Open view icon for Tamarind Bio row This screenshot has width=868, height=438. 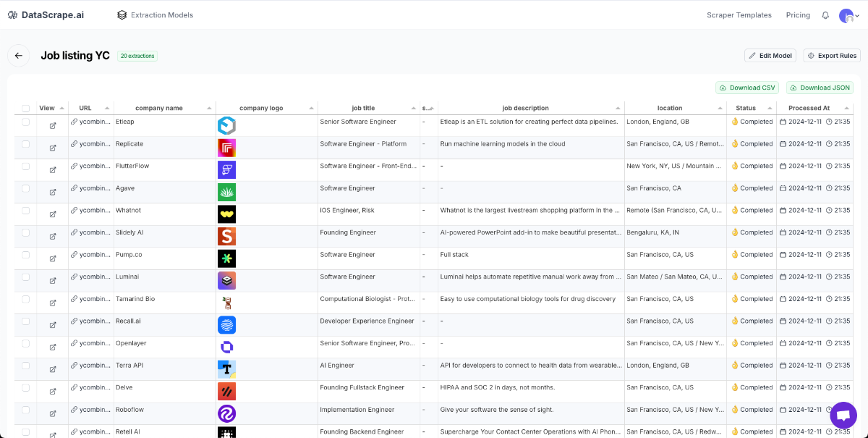click(53, 303)
